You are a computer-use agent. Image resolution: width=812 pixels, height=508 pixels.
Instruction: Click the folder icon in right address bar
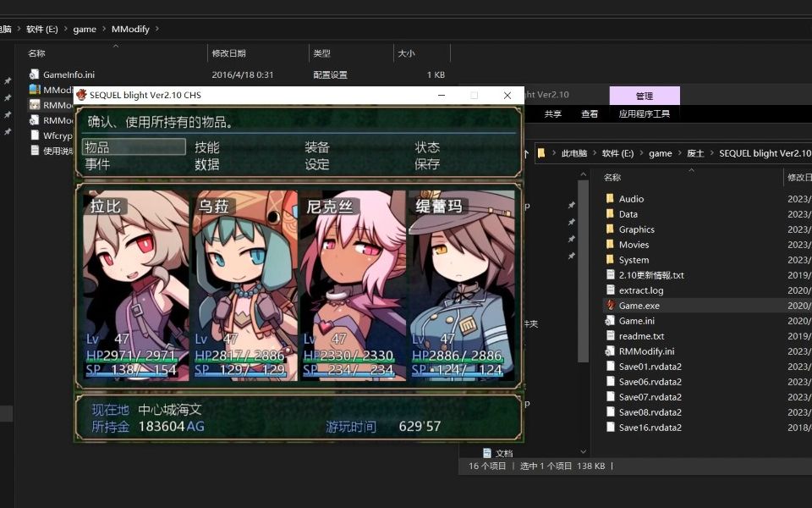point(541,153)
